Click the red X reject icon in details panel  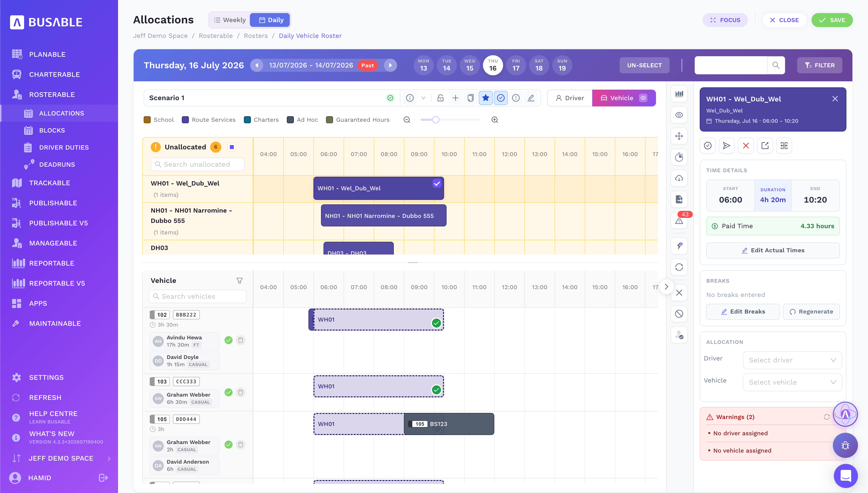pyautogui.click(x=746, y=146)
